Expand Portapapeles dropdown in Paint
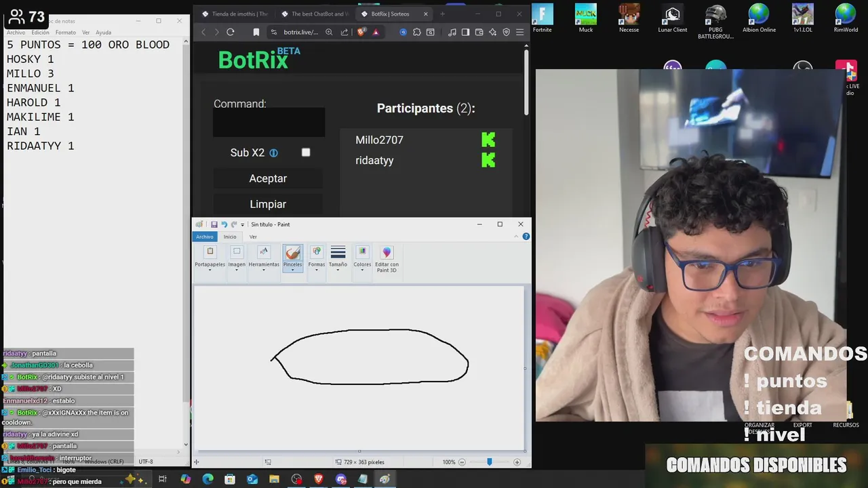The height and width of the screenshot is (488, 868). click(210, 270)
